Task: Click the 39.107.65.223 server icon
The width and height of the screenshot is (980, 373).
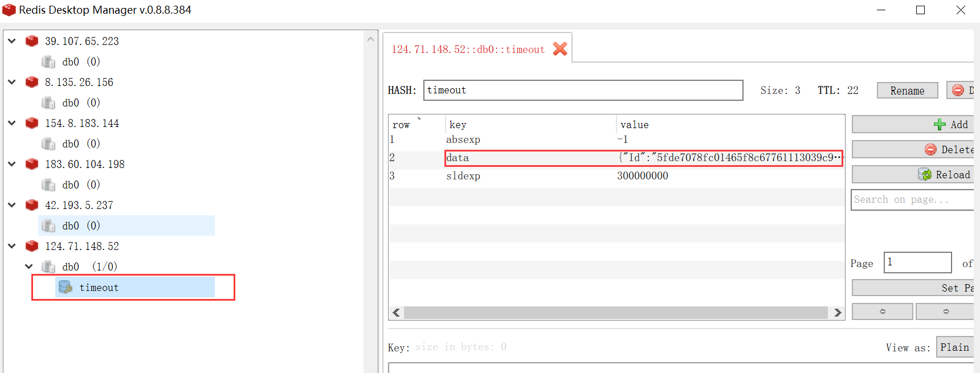Action: point(32,41)
